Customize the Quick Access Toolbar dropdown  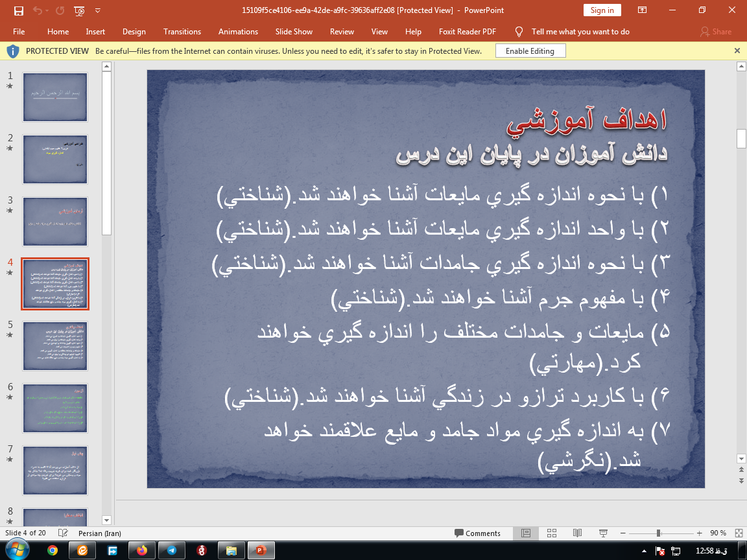[x=97, y=10]
